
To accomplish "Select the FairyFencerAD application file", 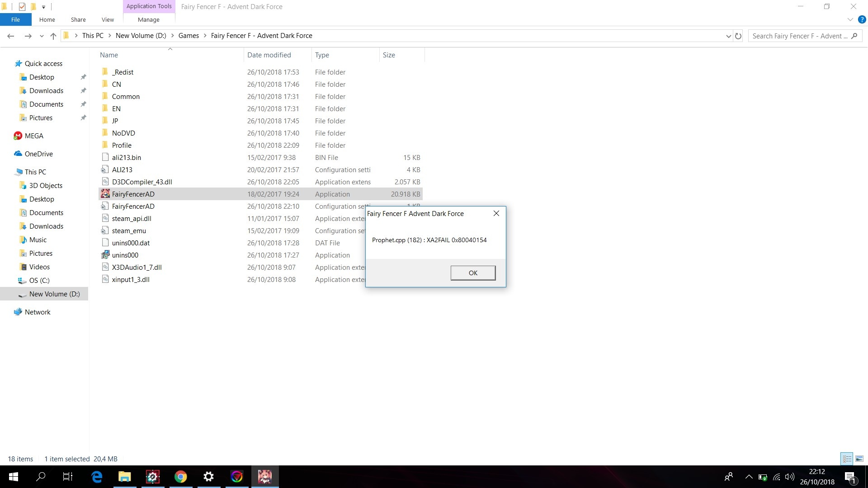I will (133, 194).
